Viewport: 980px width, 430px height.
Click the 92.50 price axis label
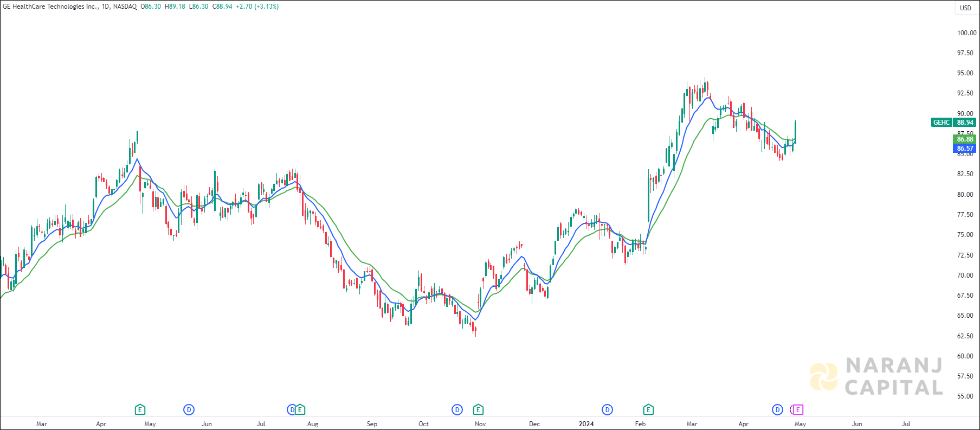click(x=965, y=93)
